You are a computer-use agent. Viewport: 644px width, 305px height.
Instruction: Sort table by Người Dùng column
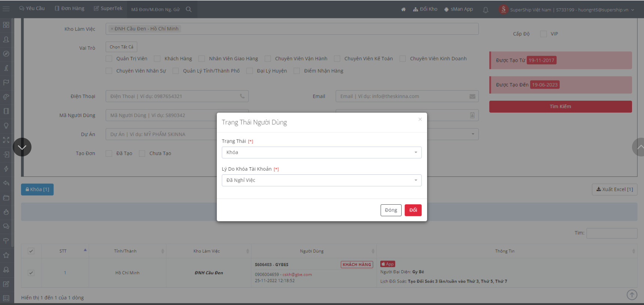314,251
